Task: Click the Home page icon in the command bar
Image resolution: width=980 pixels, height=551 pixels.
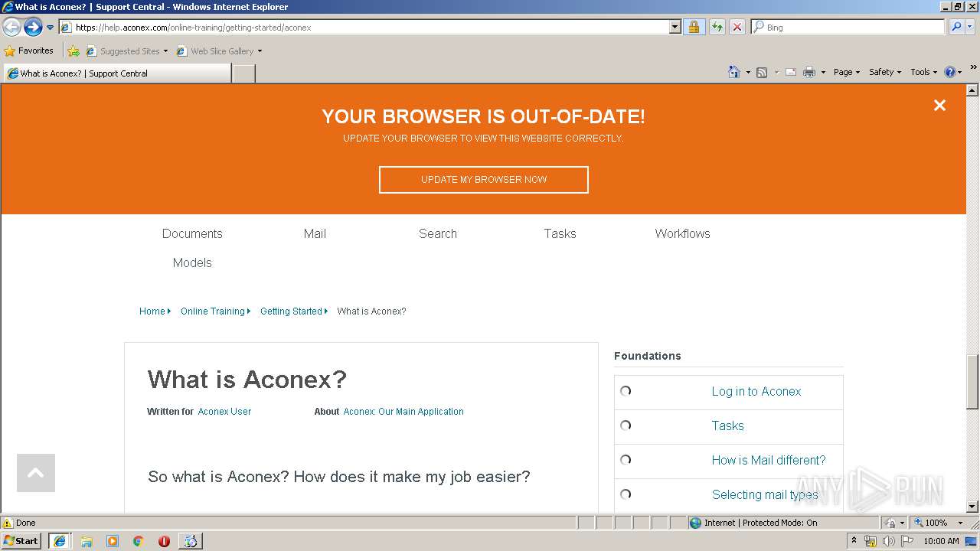Action: (x=733, y=72)
